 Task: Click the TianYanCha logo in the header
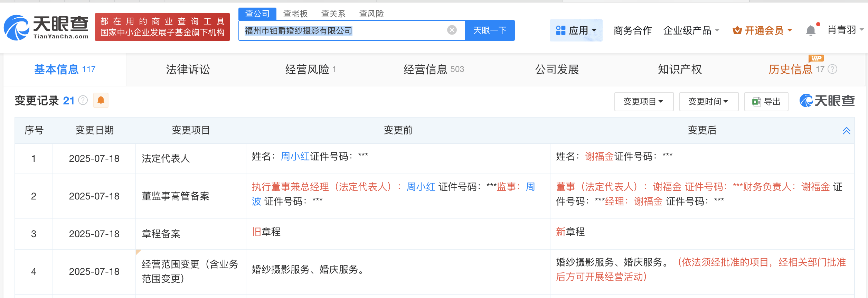pyautogui.click(x=46, y=27)
